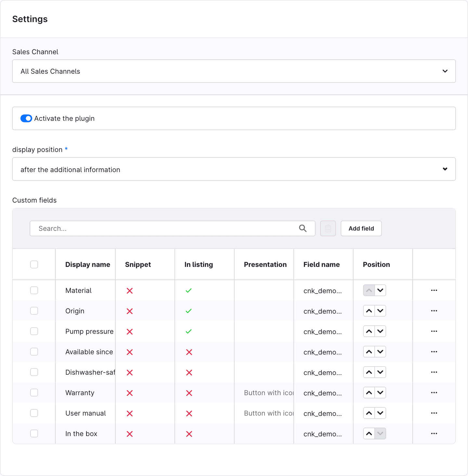The image size is (468, 476).
Task: Open the Sales Channel dropdown
Action: tap(234, 71)
